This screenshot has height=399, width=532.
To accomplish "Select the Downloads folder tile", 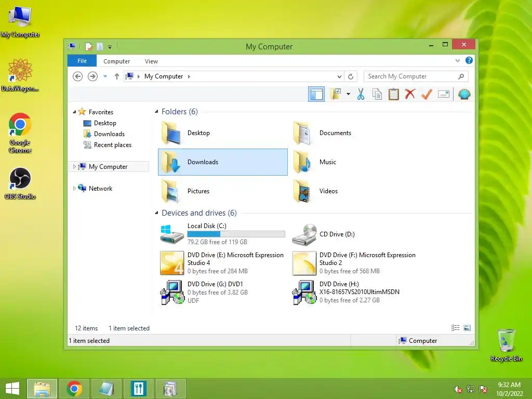I will tap(222, 162).
